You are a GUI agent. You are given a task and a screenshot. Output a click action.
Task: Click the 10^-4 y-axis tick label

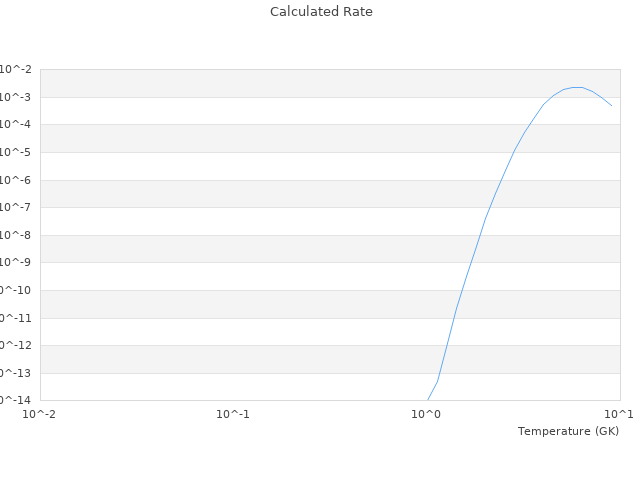pyautogui.click(x=16, y=125)
